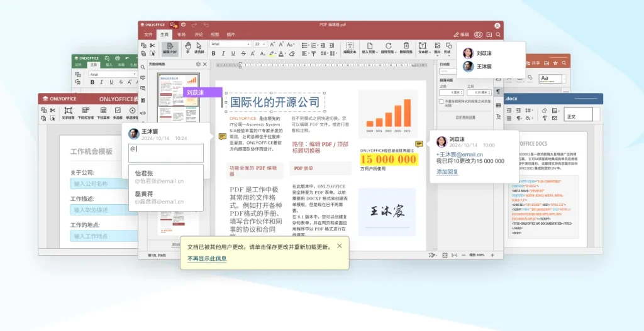Switch to the 主页 tab in PDF editor
This screenshot has height=331, width=644.
click(x=164, y=35)
